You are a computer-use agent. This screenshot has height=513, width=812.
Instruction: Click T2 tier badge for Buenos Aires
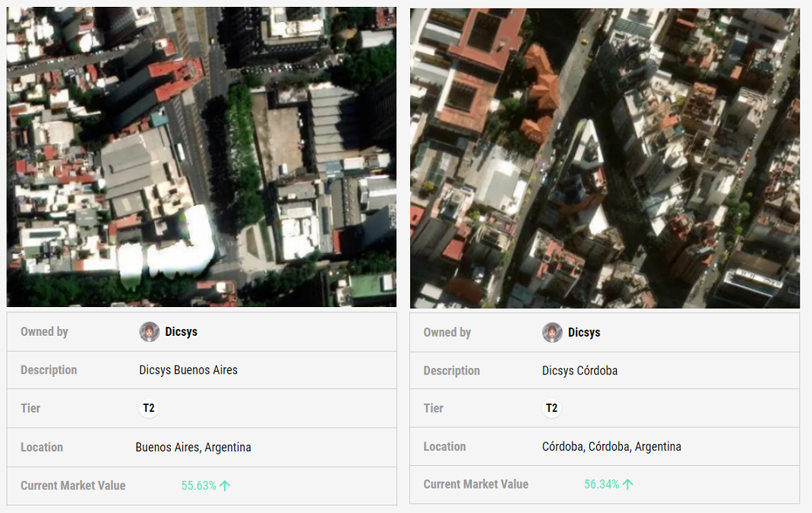pyautogui.click(x=149, y=409)
